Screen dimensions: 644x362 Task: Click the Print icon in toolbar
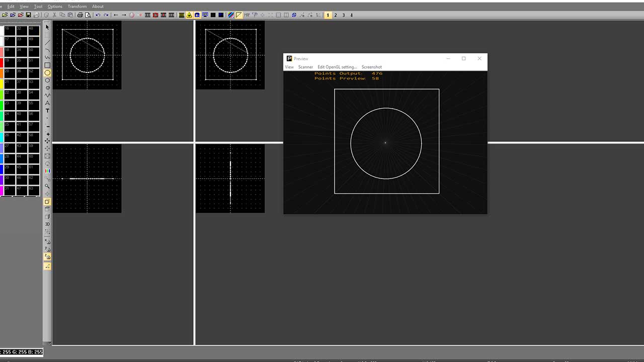tap(80, 15)
